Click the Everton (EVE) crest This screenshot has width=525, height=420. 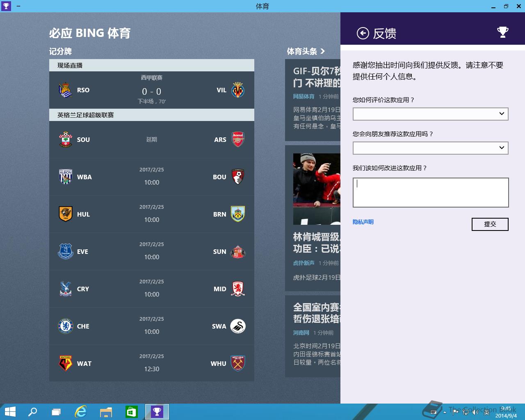66,252
